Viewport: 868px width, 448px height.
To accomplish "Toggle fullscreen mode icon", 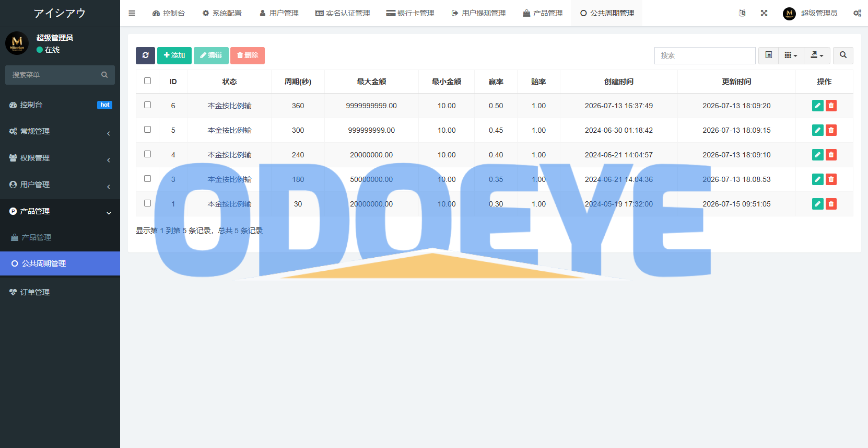I will click(x=764, y=13).
